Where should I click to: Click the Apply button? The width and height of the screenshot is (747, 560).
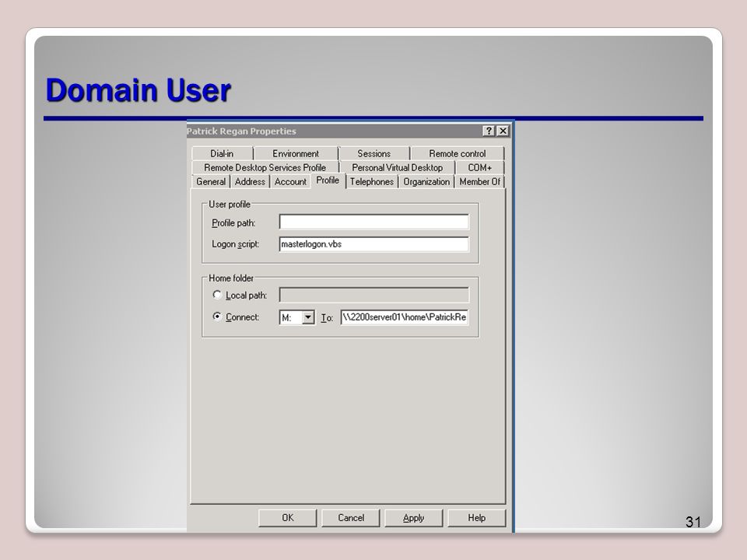tap(413, 518)
